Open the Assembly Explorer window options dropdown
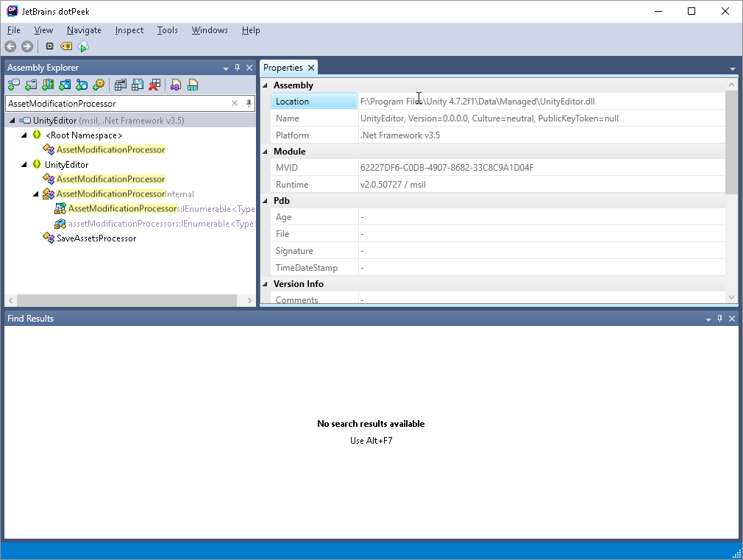This screenshot has width=743, height=560. [226, 68]
